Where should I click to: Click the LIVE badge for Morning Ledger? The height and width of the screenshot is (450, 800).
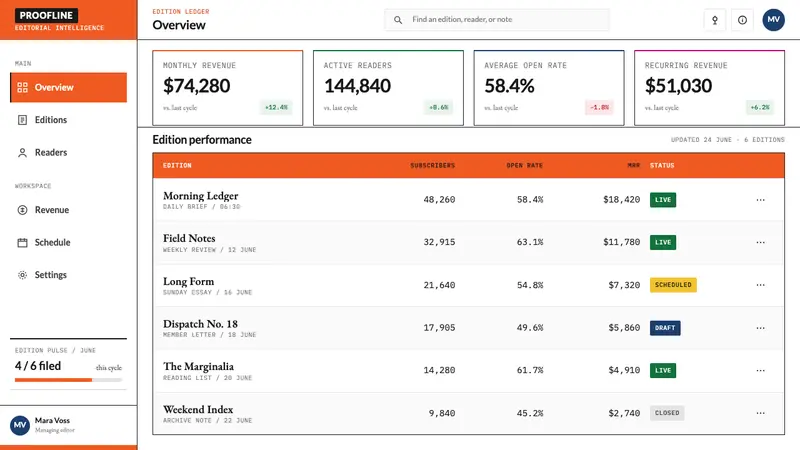coord(663,200)
